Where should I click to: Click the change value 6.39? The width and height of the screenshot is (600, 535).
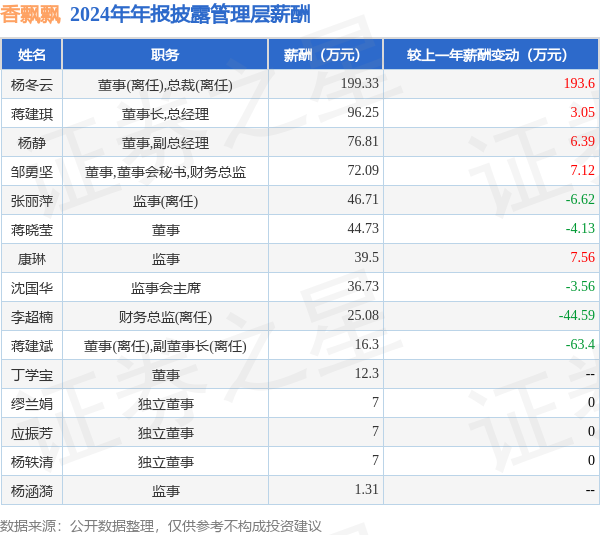click(582, 142)
